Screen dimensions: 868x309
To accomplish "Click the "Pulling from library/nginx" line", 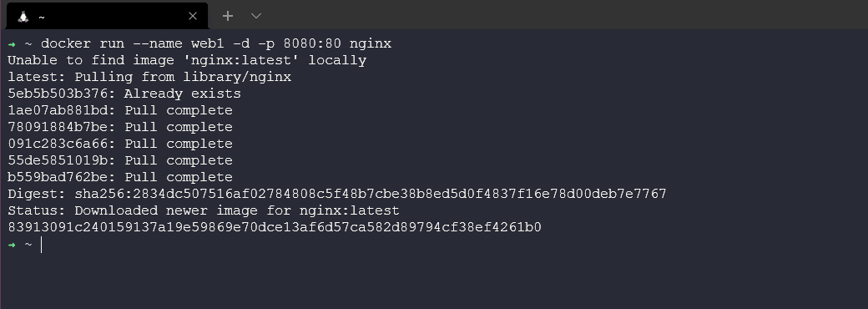I will tap(149, 77).
